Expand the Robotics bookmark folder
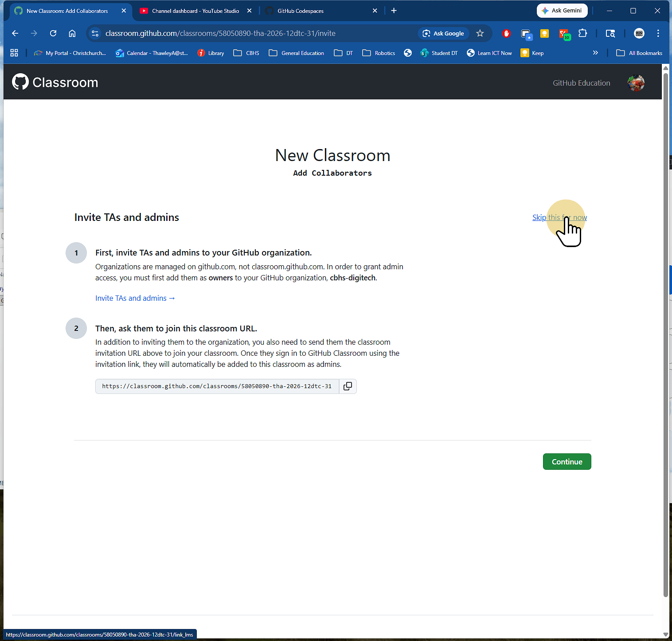This screenshot has width=672, height=641. pyautogui.click(x=379, y=53)
